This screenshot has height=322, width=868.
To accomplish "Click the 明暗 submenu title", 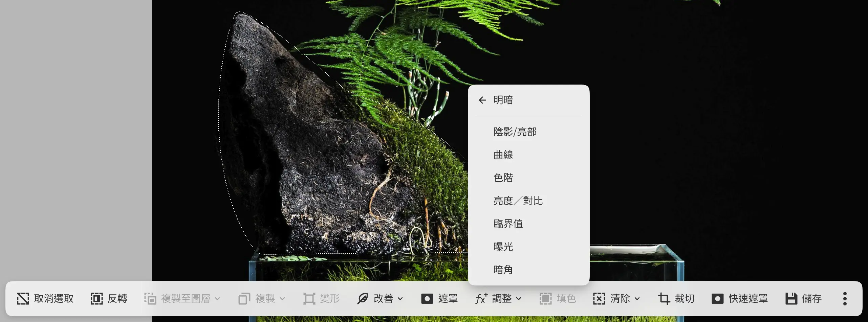I will [x=503, y=100].
